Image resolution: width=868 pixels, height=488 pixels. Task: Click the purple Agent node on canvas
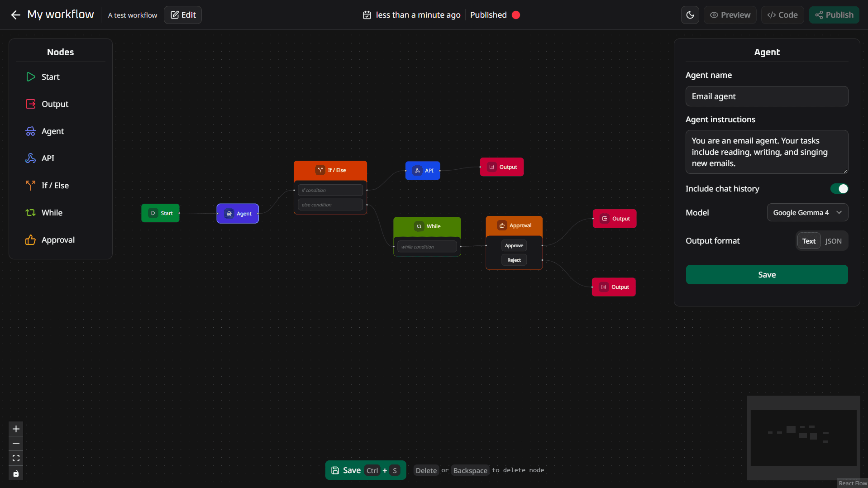pos(238,214)
